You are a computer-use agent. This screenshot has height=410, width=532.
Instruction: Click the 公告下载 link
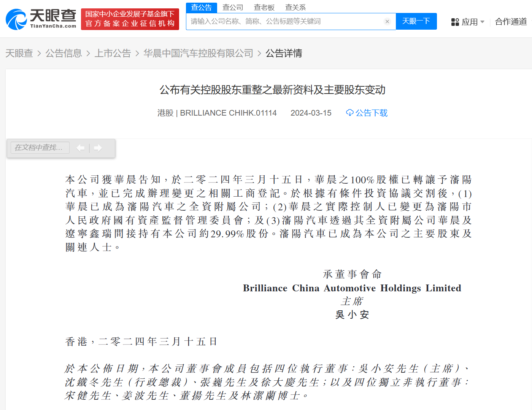371,113
